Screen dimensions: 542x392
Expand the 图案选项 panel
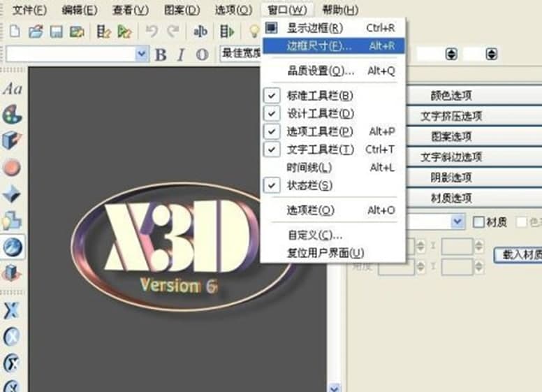pos(474,136)
